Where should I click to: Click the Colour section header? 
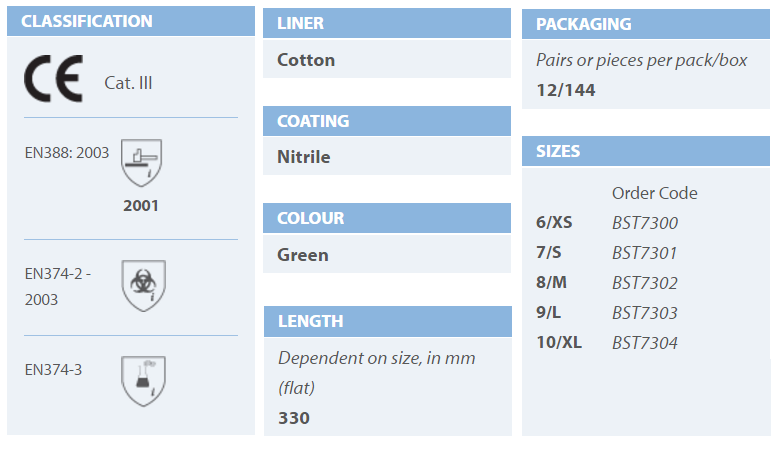point(310,218)
